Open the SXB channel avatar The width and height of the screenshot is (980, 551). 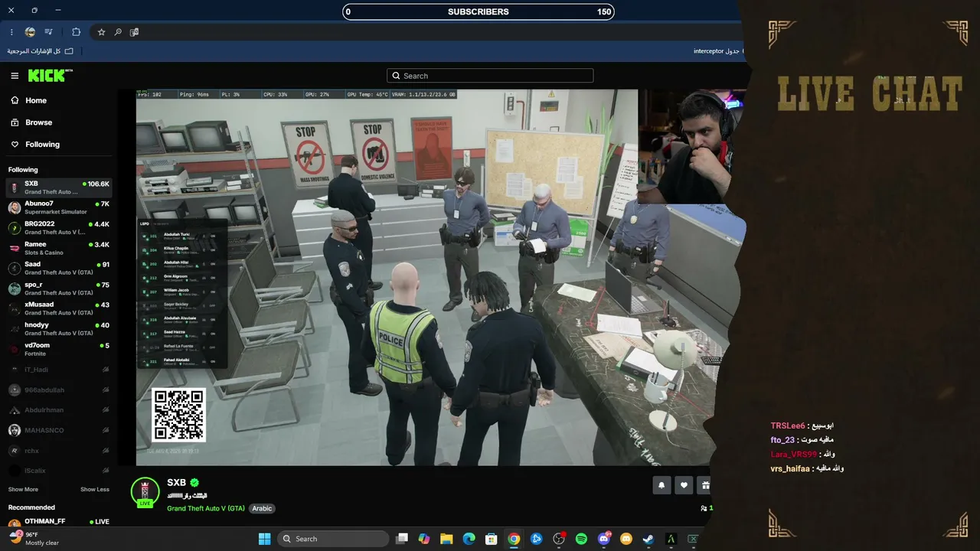[x=145, y=492]
